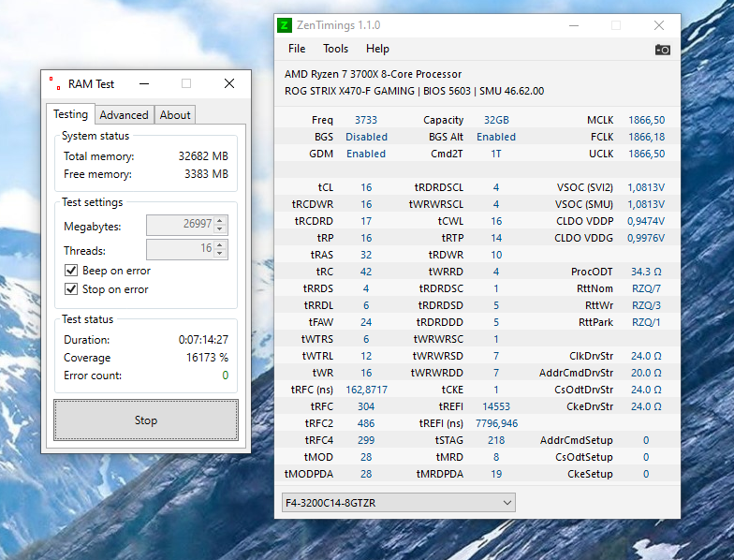Close the ZenTimings window

pyautogui.click(x=659, y=25)
